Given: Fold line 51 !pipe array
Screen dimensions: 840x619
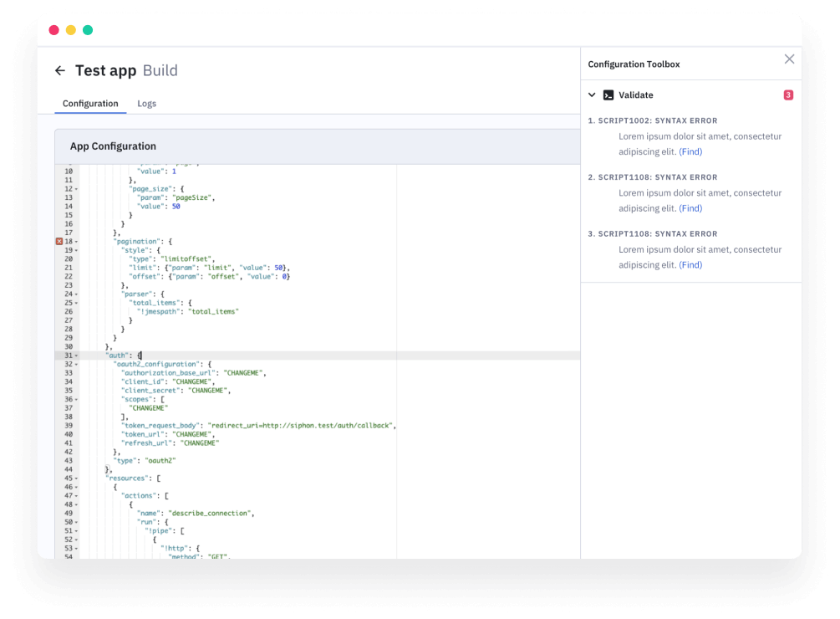Looking at the screenshot, I should [x=76, y=531].
